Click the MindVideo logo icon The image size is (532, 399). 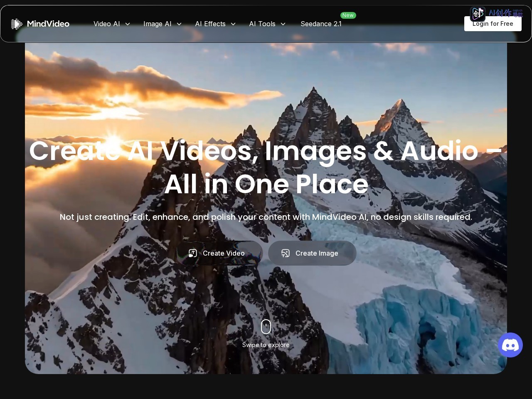(x=17, y=24)
